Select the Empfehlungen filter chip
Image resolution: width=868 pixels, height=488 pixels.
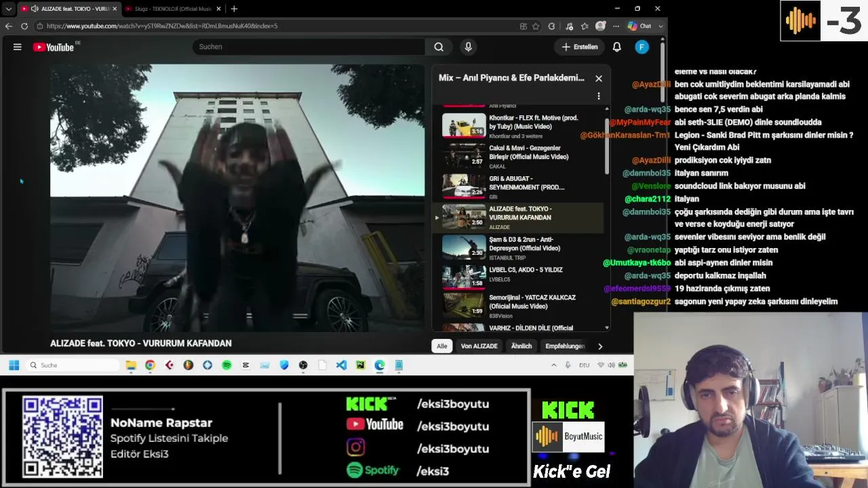(x=565, y=346)
